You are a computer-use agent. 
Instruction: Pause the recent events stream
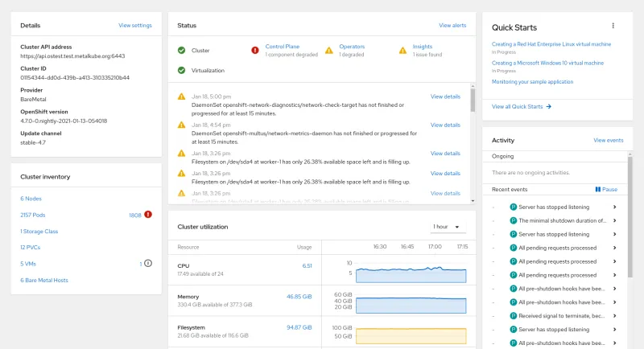click(x=606, y=189)
